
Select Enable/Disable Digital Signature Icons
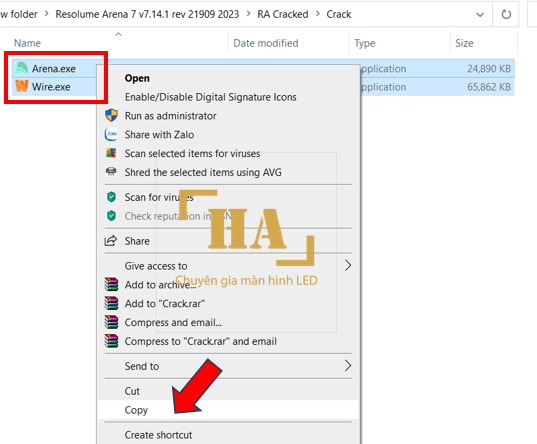coord(211,97)
